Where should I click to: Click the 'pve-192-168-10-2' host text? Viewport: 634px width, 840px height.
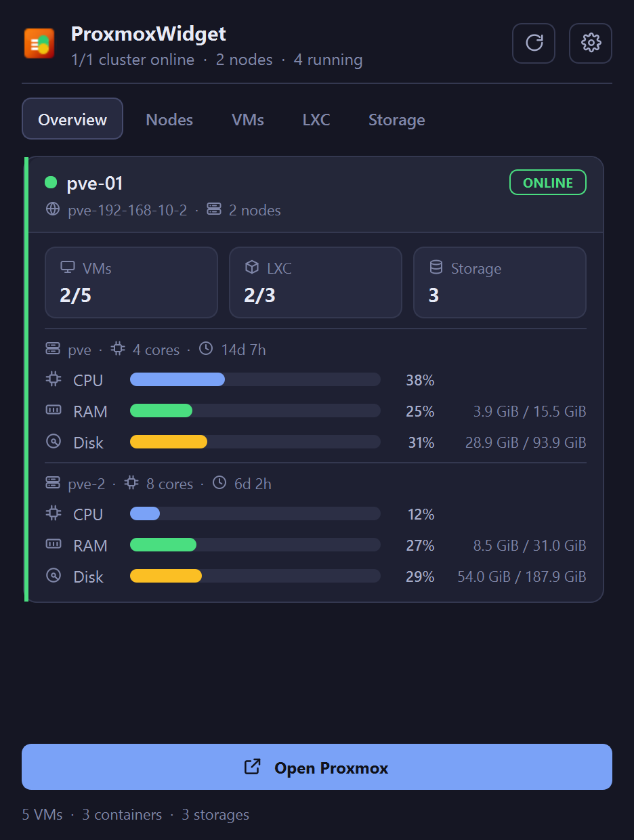(127, 210)
